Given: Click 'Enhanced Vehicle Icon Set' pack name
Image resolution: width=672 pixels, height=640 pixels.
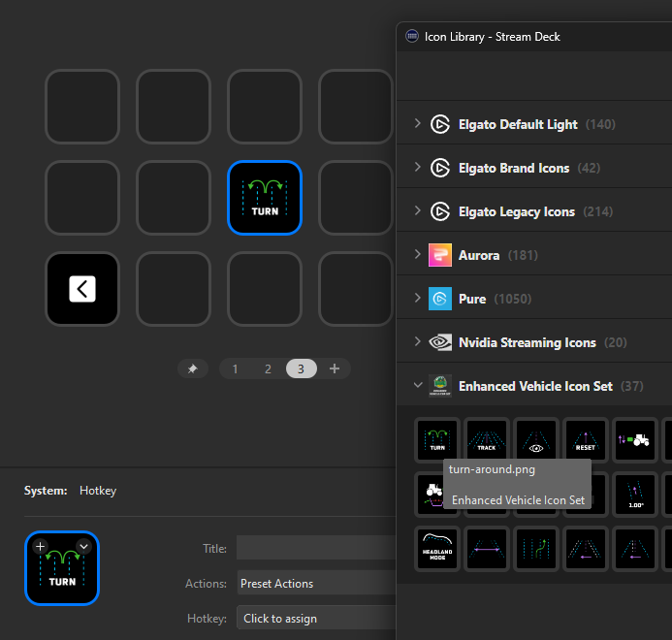Looking at the screenshot, I should (535, 386).
